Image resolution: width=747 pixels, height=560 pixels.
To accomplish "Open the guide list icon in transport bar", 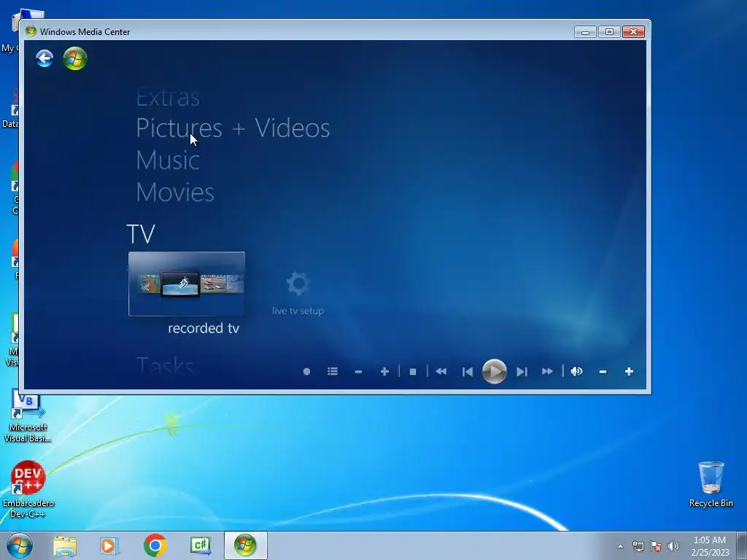I will pos(333,371).
